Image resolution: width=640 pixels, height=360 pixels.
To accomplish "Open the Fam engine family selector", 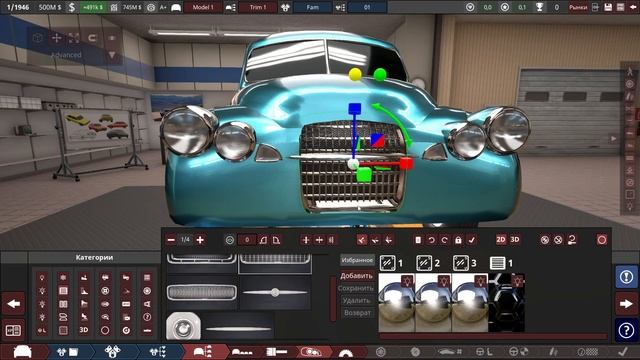I will (312, 7).
